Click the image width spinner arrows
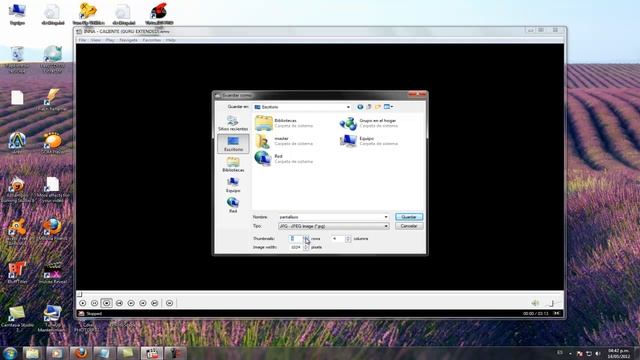Screen dimensions: 640x360 pyautogui.click(x=306, y=247)
